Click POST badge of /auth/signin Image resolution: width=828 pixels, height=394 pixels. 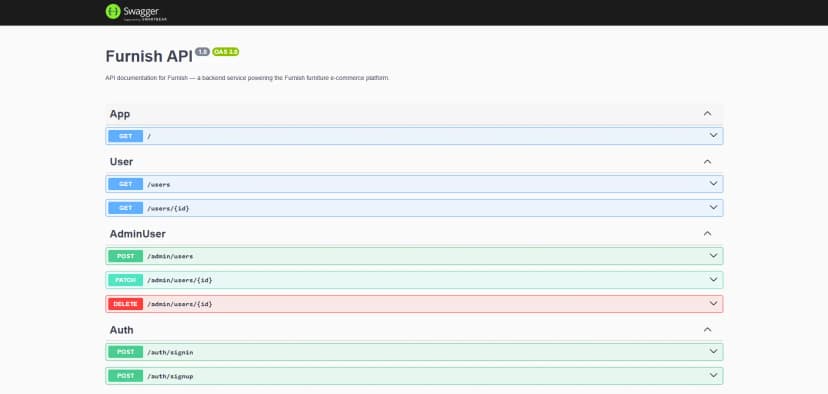coord(126,352)
